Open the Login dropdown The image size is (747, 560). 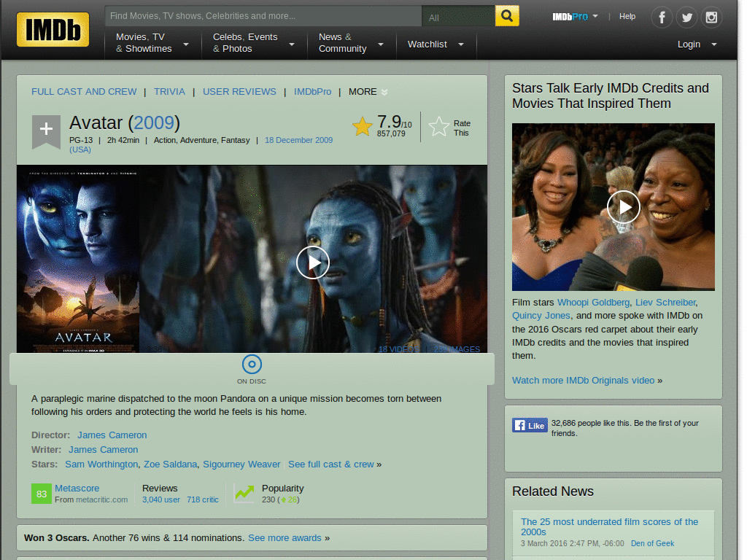(x=697, y=44)
